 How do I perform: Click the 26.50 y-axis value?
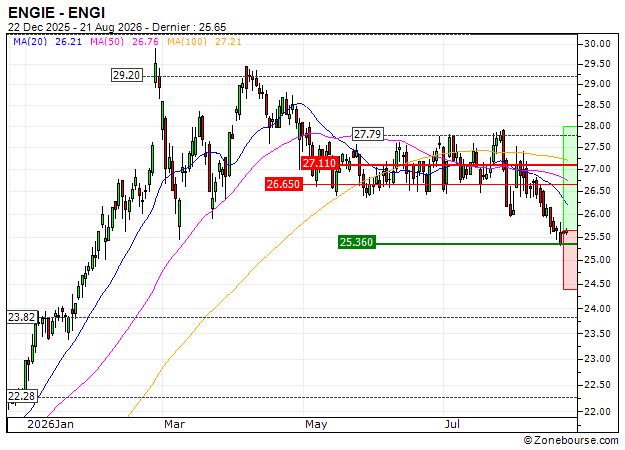coord(597,191)
